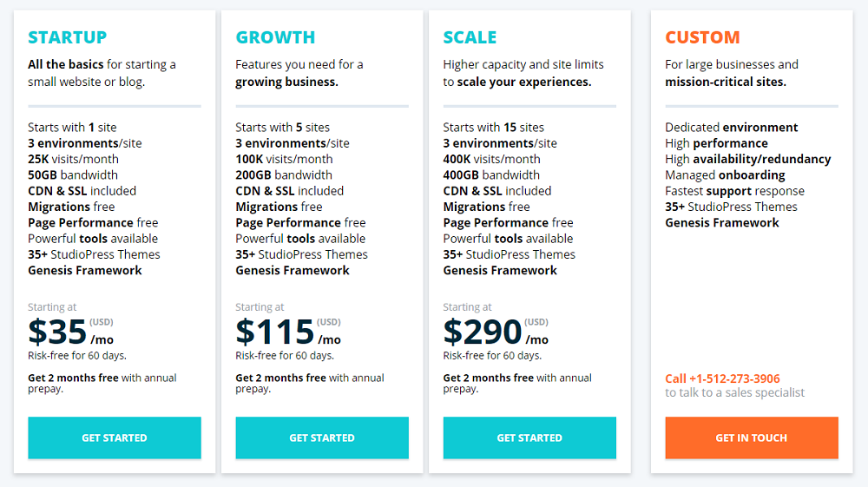
Task: Click the $35 /mo price
Action: [x=71, y=332]
